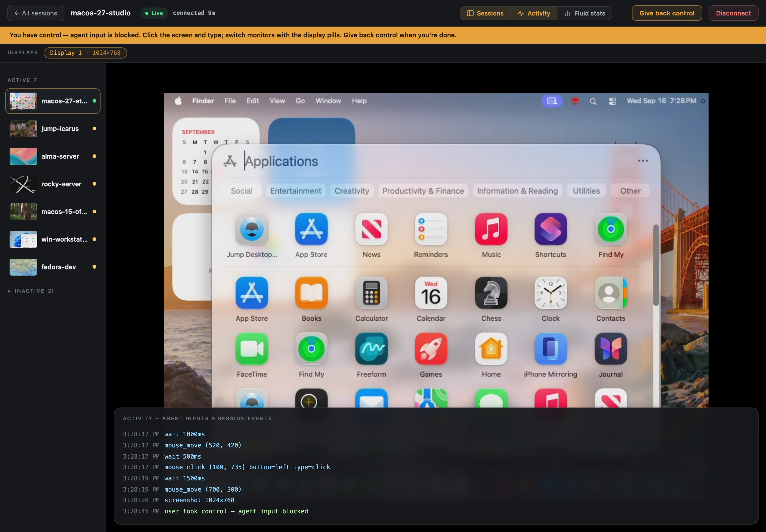Open the Calendar app icon

click(431, 293)
